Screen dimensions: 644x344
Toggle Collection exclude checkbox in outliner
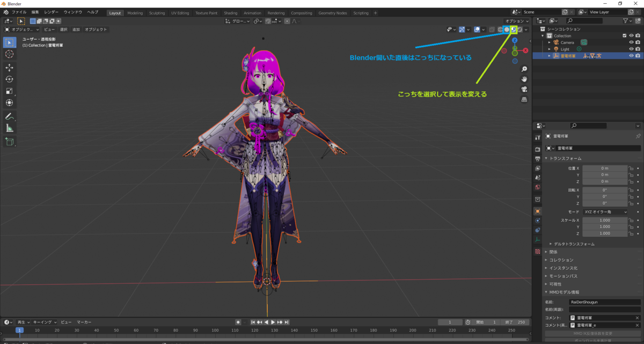624,35
